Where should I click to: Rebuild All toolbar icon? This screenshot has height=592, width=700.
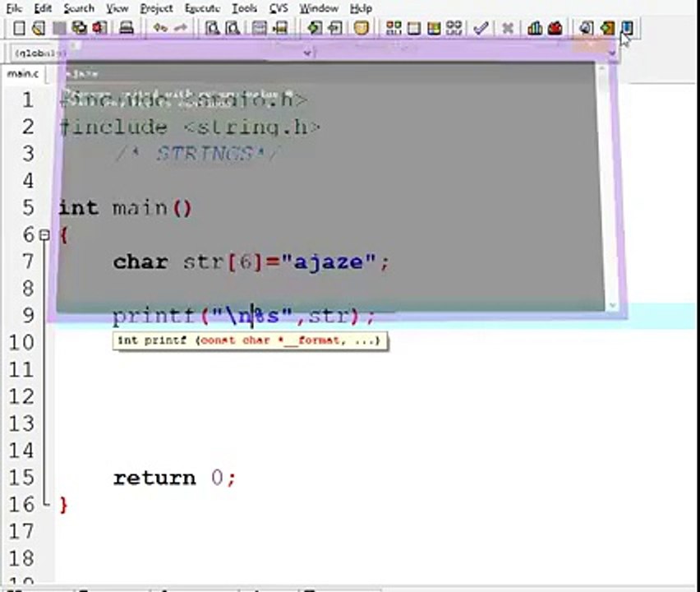point(454,28)
